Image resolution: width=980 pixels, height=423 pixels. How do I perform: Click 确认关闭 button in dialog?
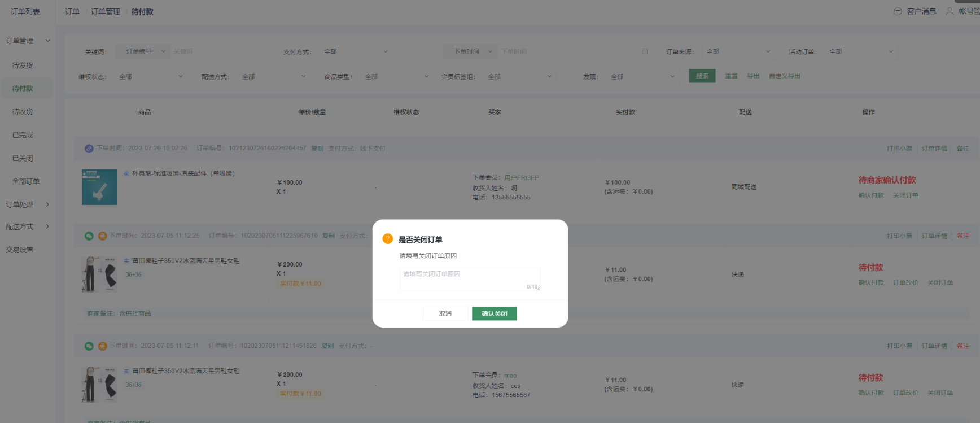pos(495,313)
